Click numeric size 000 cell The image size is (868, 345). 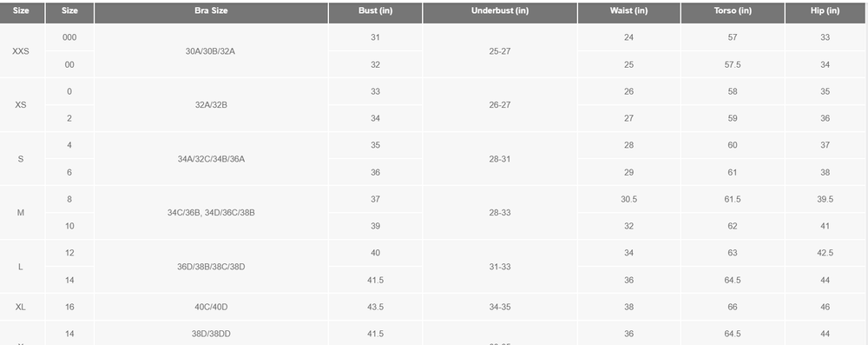(x=69, y=37)
